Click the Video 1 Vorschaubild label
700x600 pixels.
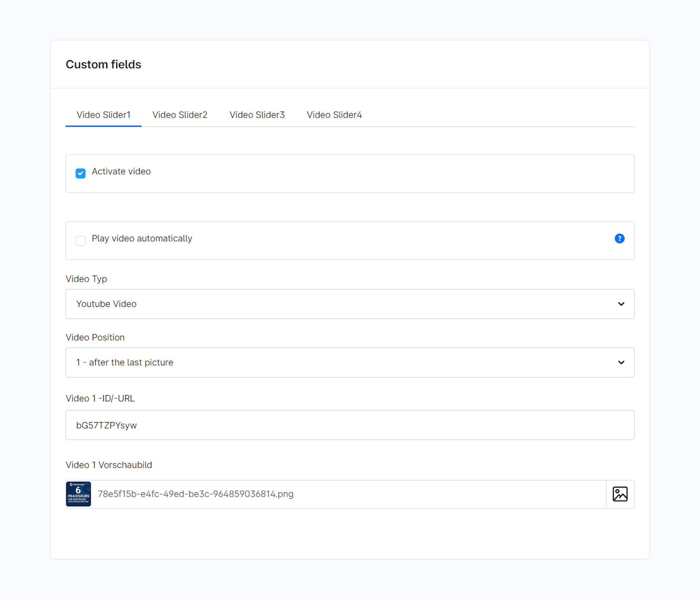tap(109, 465)
